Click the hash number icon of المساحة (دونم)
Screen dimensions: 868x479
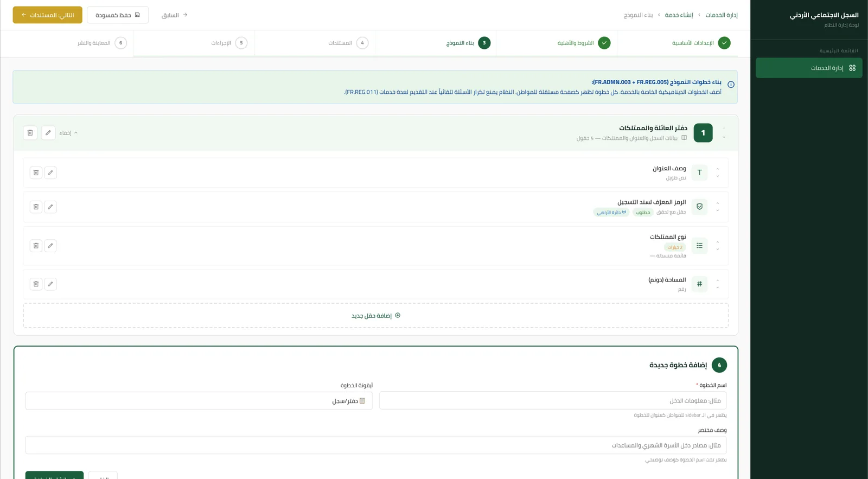point(699,284)
